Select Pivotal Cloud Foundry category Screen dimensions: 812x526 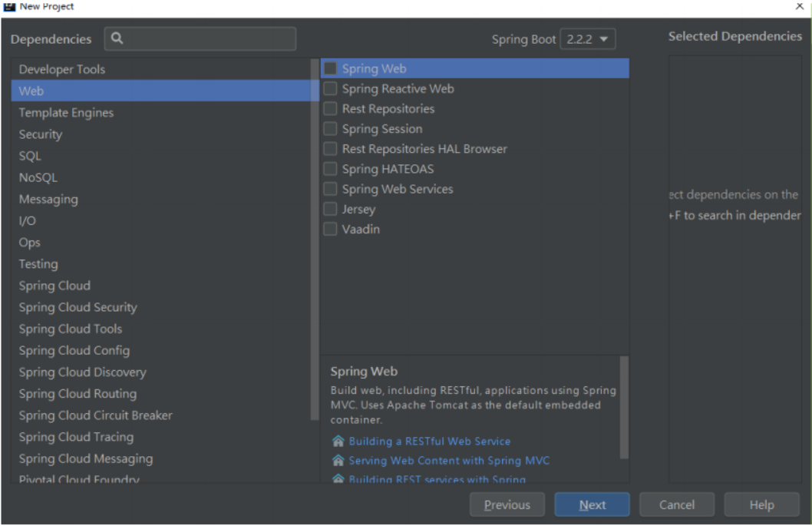pyautogui.click(x=161, y=478)
